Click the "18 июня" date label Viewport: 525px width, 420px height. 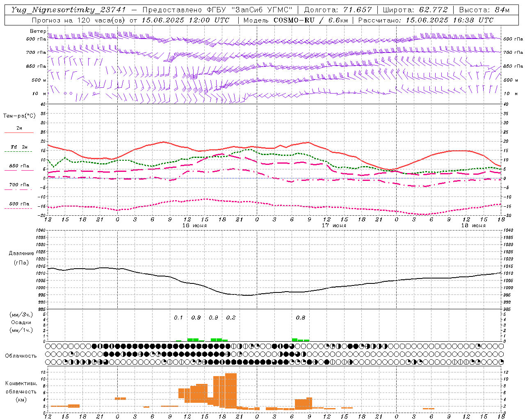[473, 226]
